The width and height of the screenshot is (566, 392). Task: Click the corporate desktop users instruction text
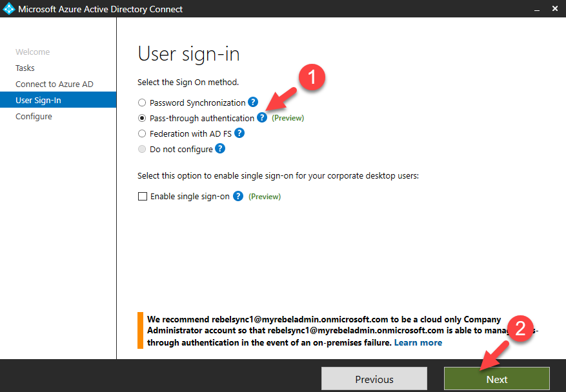[x=278, y=175]
